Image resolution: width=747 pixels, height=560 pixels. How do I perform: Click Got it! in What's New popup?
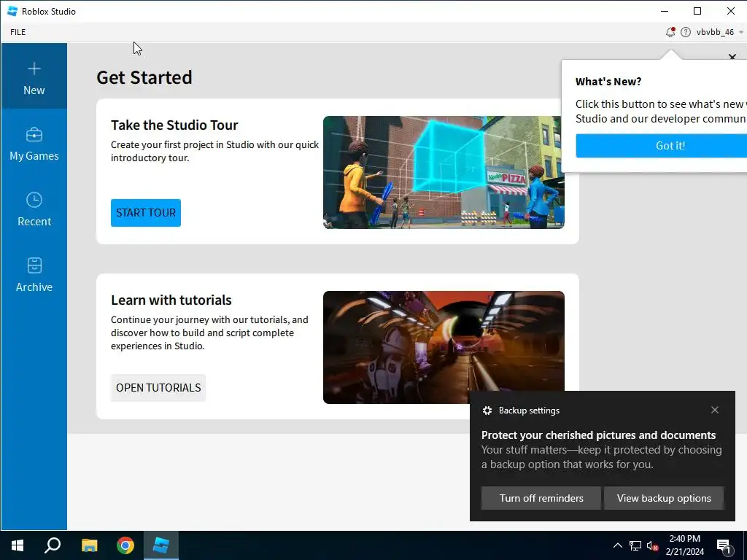(662, 146)
